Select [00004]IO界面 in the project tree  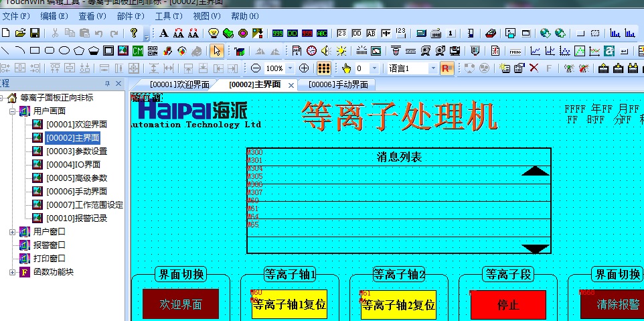(x=73, y=164)
